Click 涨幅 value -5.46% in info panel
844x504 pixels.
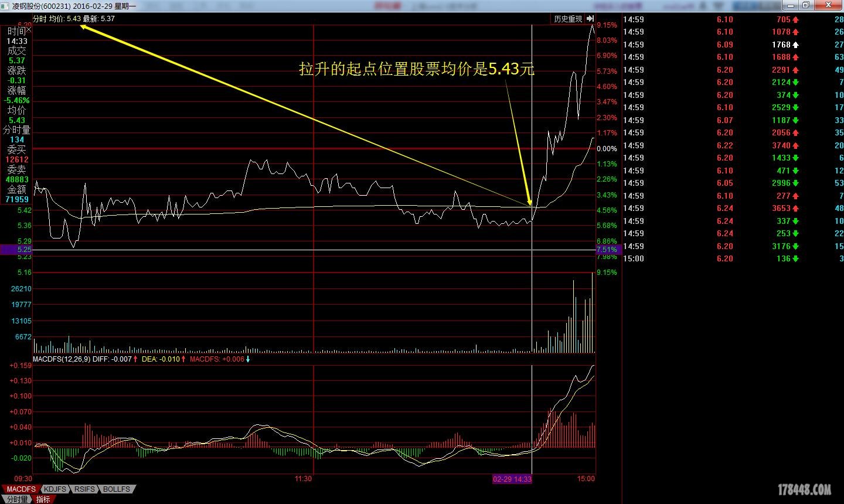tap(17, 101)
